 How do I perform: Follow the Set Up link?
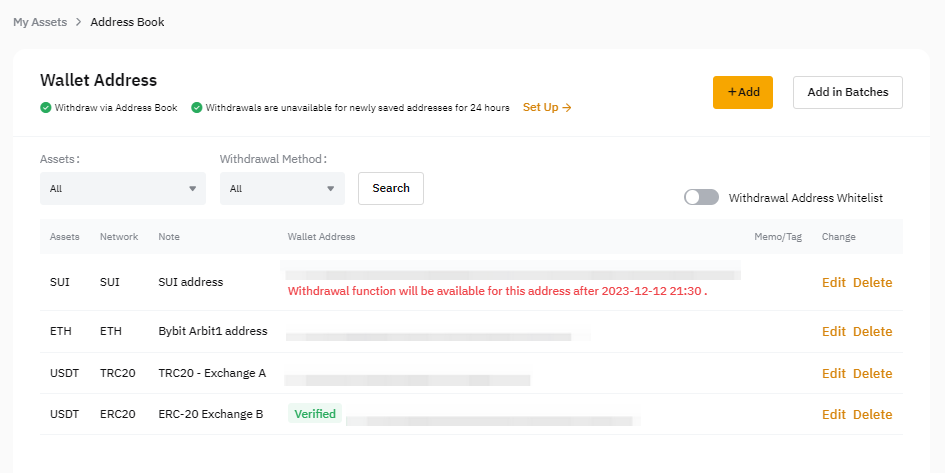547,108
